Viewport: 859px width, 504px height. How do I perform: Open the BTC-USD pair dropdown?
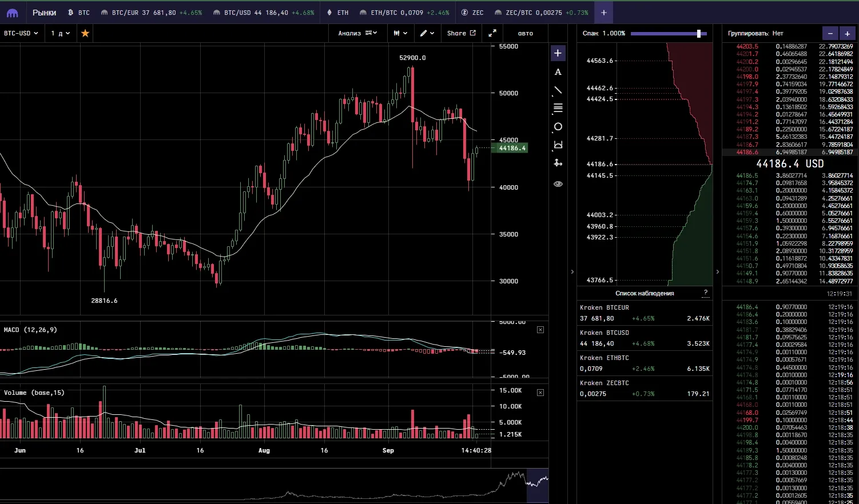[x=21, y=33]
